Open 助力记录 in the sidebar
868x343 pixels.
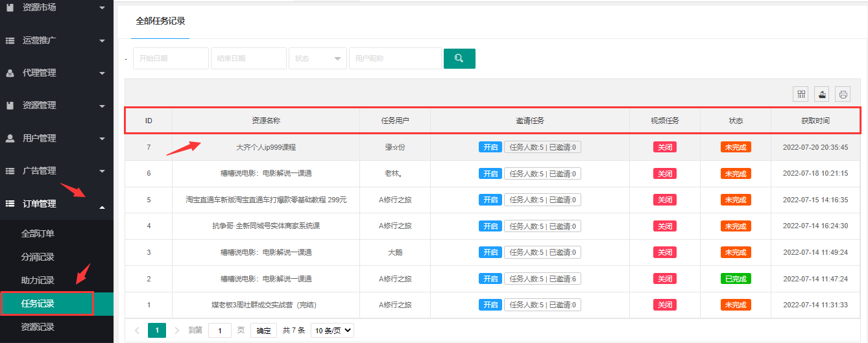tap(38, 280)
